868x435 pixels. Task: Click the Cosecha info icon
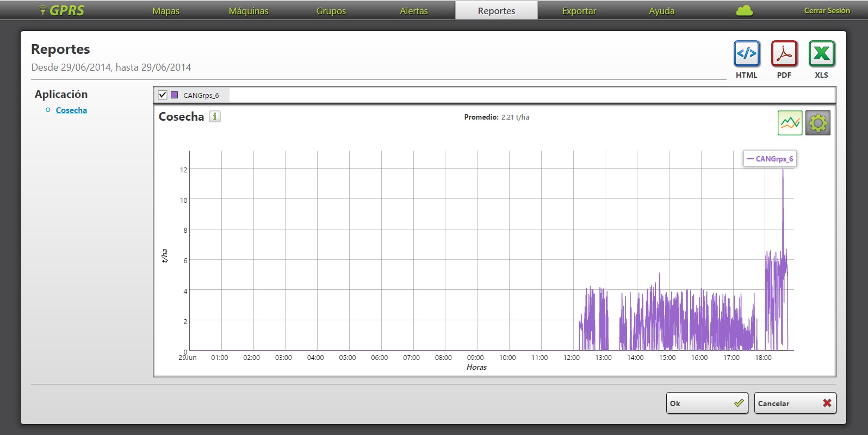coord(215,116)
